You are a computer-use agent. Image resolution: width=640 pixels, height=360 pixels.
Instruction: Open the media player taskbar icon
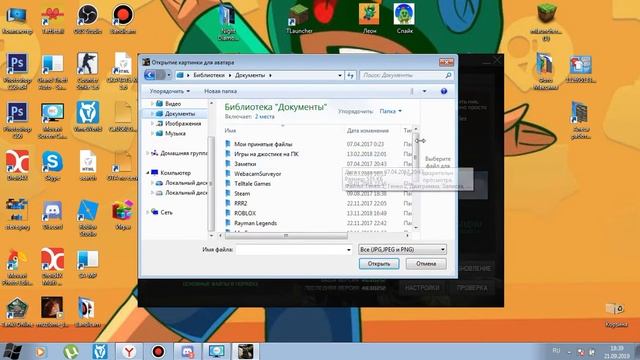(x=40, y=351)
